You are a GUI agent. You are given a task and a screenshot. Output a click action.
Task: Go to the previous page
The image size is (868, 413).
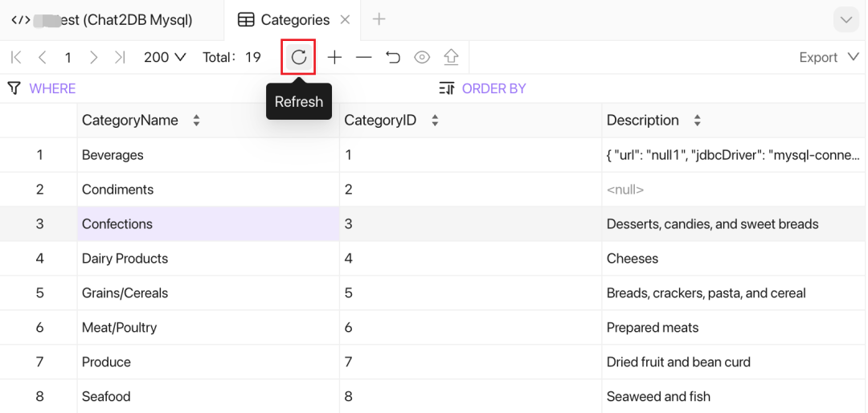[43, 57]
